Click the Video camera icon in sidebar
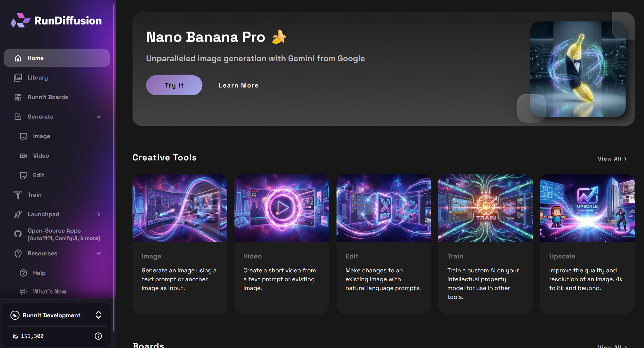This screenshot has width=644, height=348. pos(24,156)
